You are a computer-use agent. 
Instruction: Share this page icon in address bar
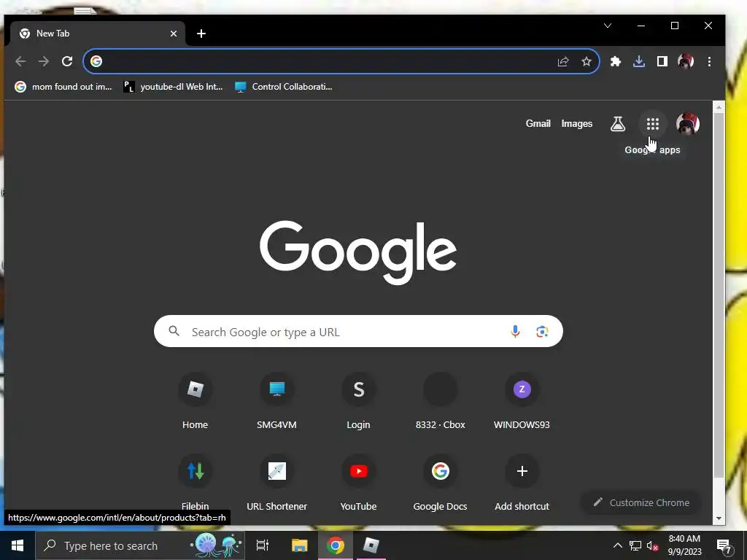tap(563, 61)
